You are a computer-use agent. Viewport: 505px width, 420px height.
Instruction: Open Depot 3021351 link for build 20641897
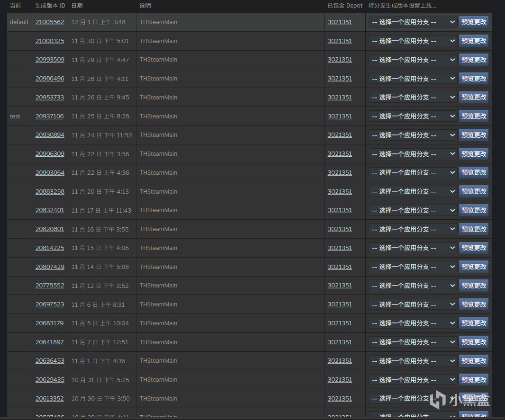[x=340, y=342]
